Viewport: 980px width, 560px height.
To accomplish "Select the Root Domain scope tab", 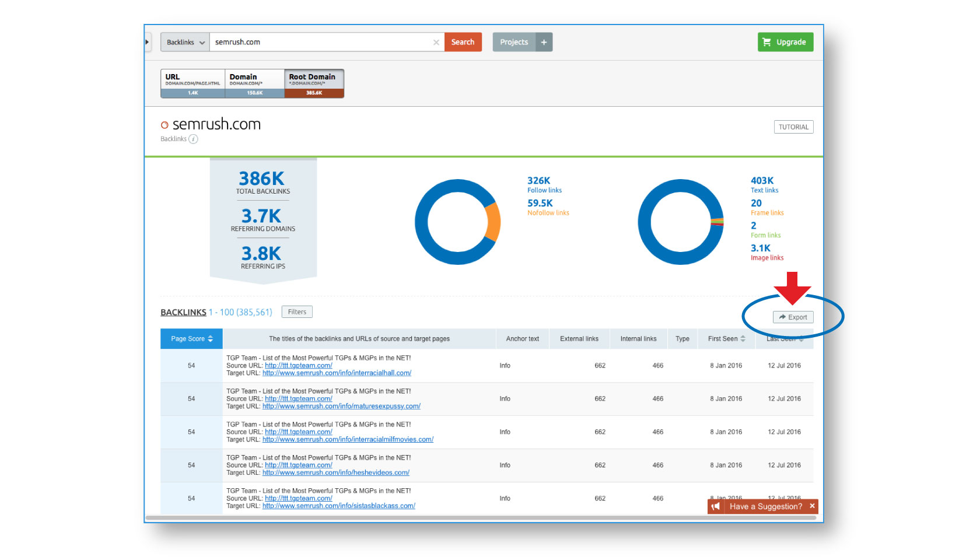I will click(x=314, y=83).
